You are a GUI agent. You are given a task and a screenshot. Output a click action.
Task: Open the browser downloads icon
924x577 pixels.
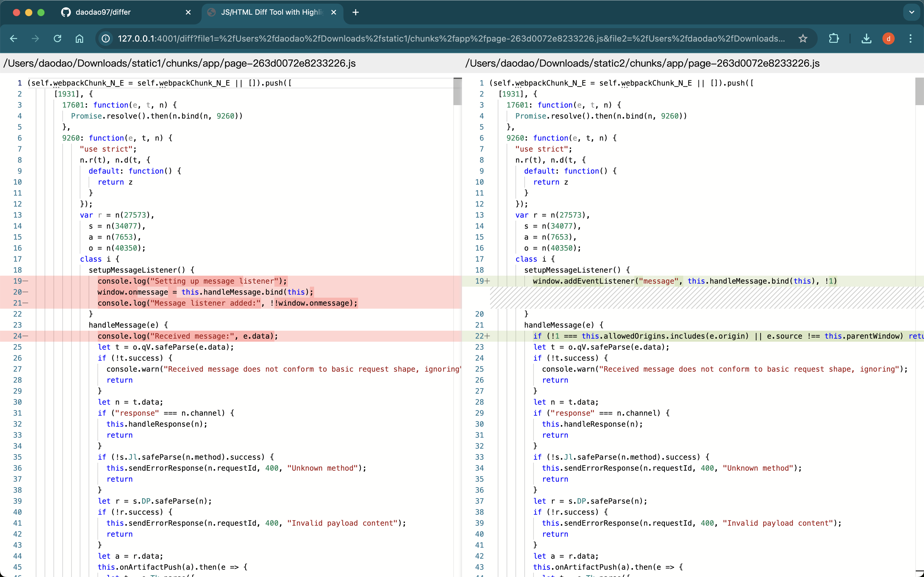click(x=866, y=39)
